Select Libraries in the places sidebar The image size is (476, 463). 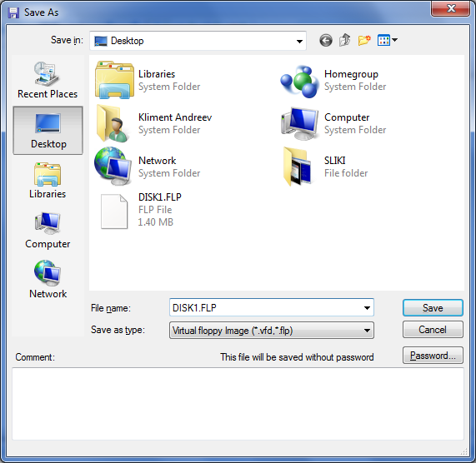click(48, 181)
